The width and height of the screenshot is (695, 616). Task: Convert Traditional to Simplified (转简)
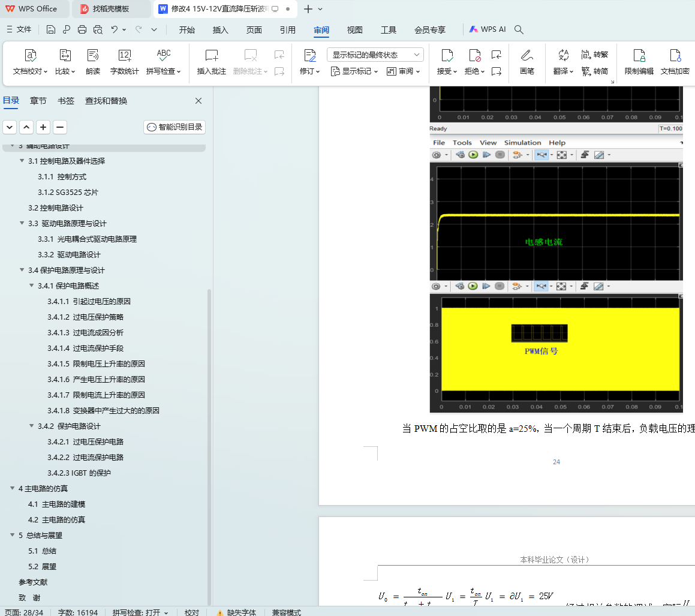click(x=595, y=71)
